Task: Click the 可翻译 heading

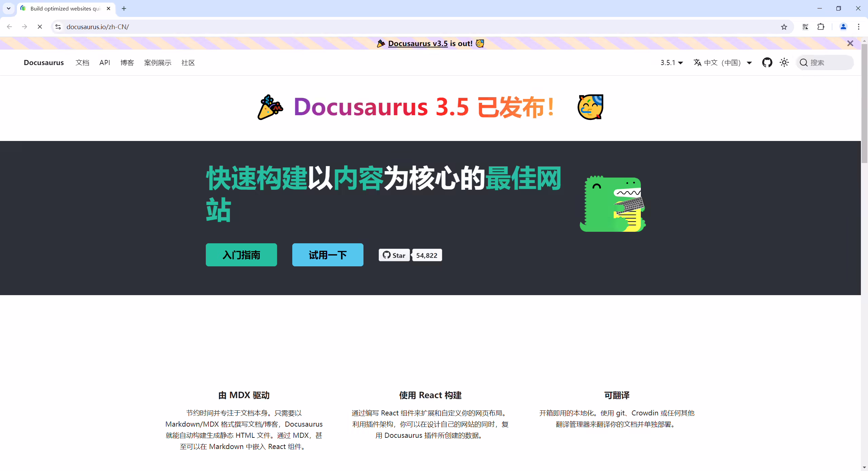Action: [617, 395]
